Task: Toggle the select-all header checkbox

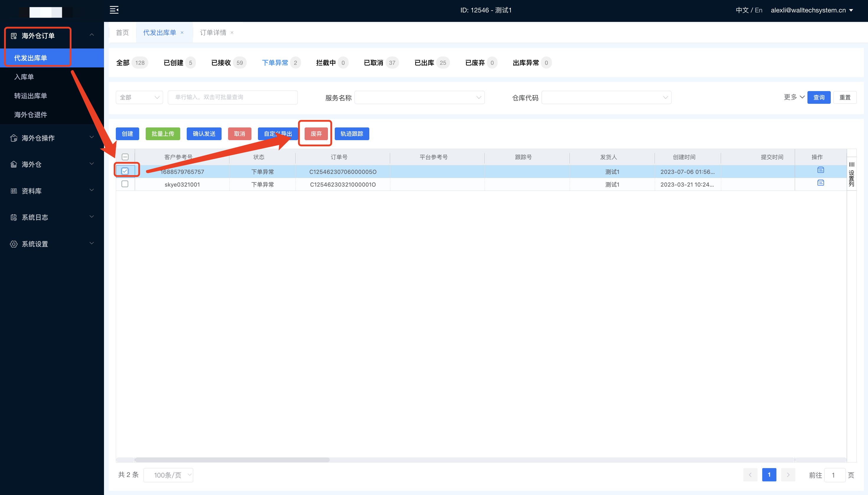Action: pos(125,157)
